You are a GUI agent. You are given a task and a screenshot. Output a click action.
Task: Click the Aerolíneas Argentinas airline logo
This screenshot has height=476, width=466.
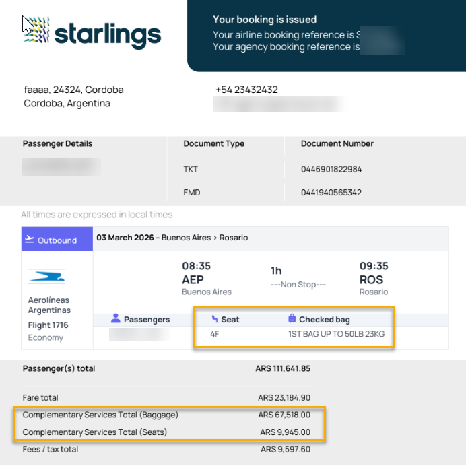[46, 276]
